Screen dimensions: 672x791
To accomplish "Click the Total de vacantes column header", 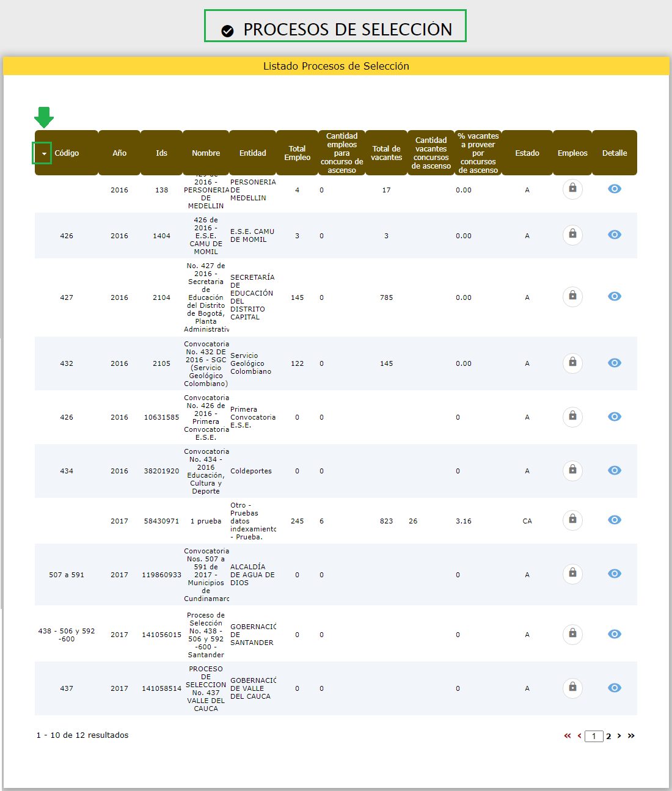I will (x=387, y=153).
